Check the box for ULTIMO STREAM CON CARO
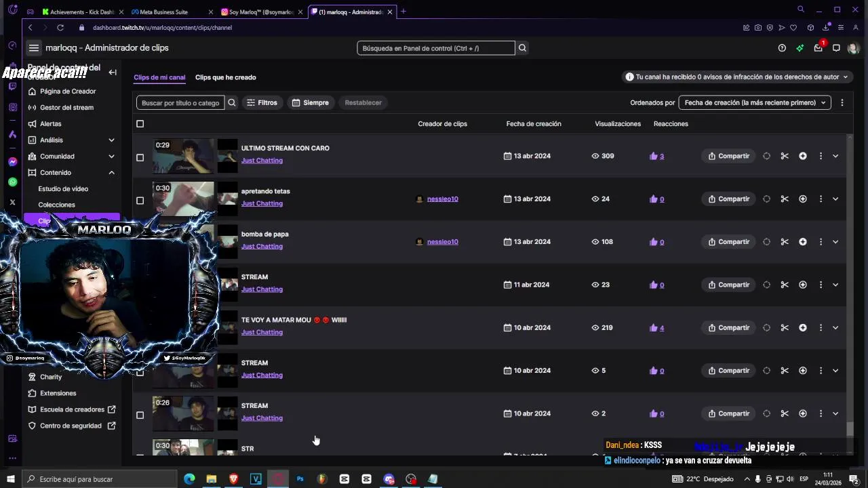This screenshot has height=488, width=868. 140,157
